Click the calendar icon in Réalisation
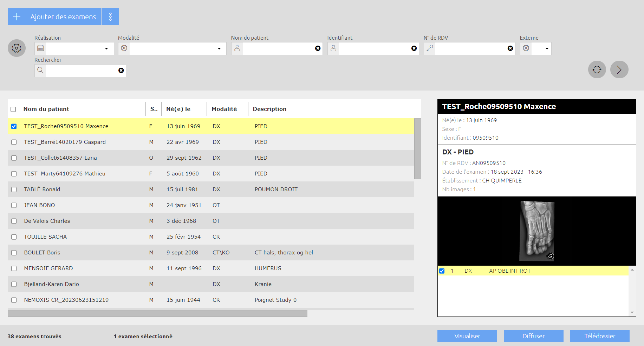Screen dimensions: 644x346 (40, 48)
